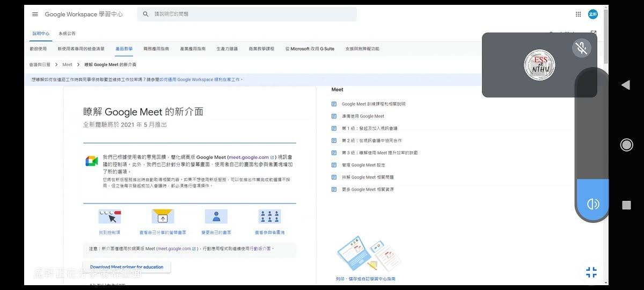The width and height of the screenshot is (644, 290).
Task: Open 新使用者專用的檢查清單 tab
Action: pyautogui.click(x=81, y=48)
